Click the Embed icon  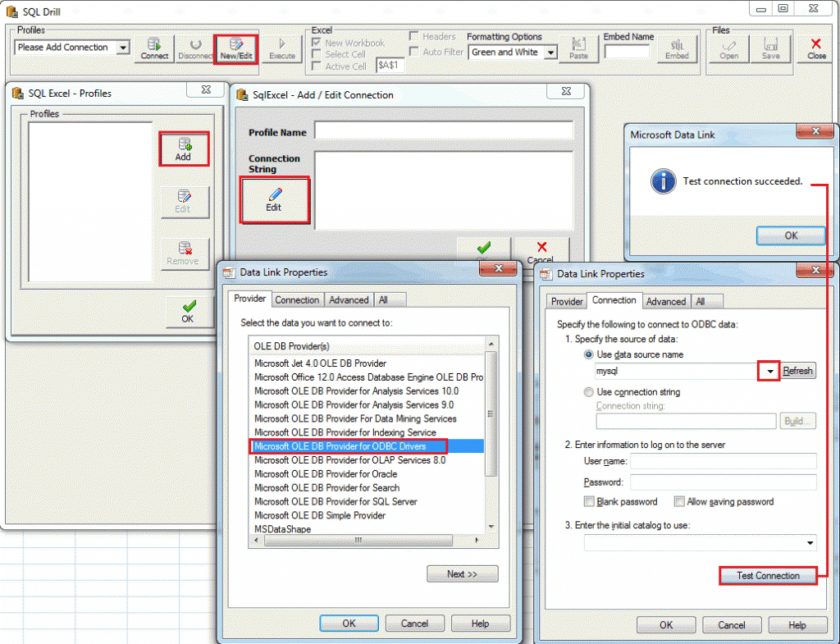678,51
